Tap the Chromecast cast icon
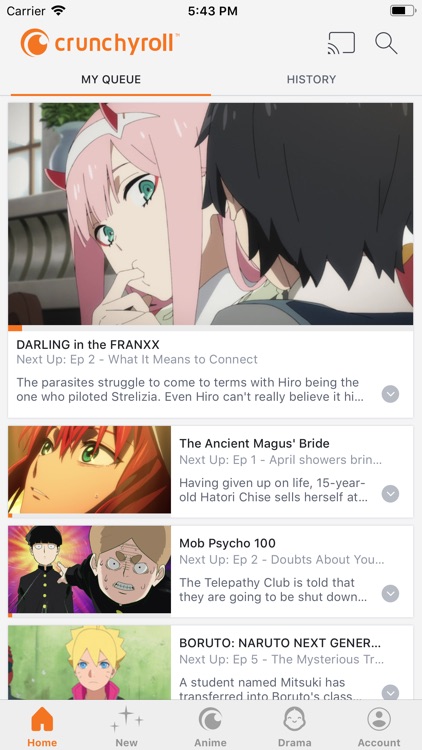The height and width of the screenshot is (750, 422). (341, 43)
